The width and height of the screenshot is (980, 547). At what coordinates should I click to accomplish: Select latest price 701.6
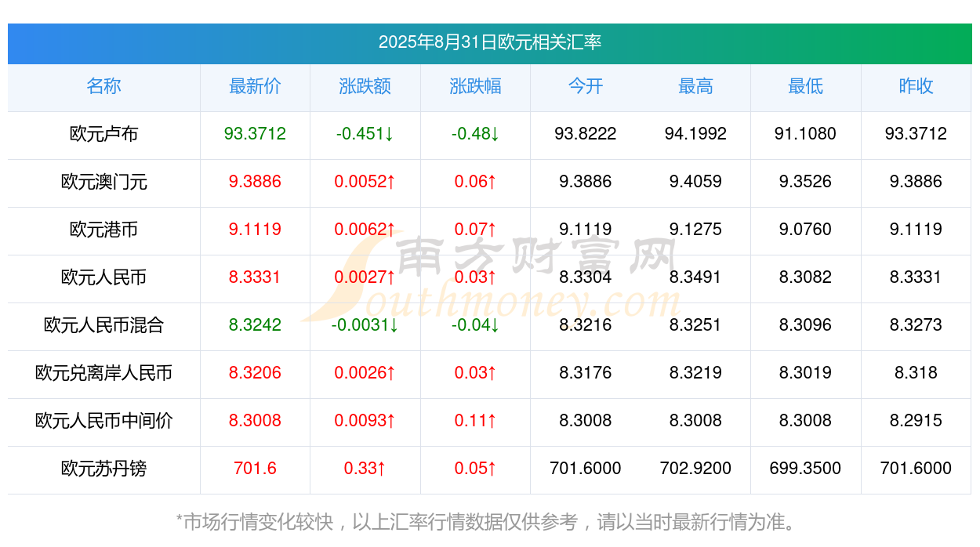[x=255, y=469]
